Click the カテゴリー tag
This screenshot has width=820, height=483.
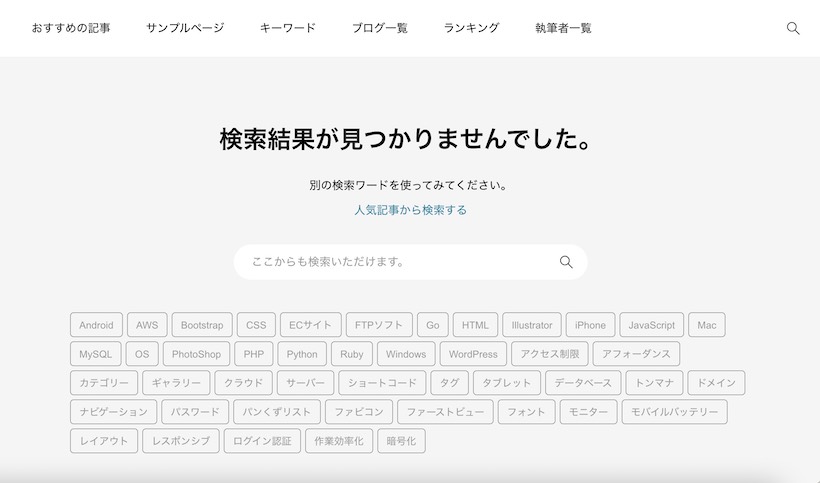tap(104, 383)
